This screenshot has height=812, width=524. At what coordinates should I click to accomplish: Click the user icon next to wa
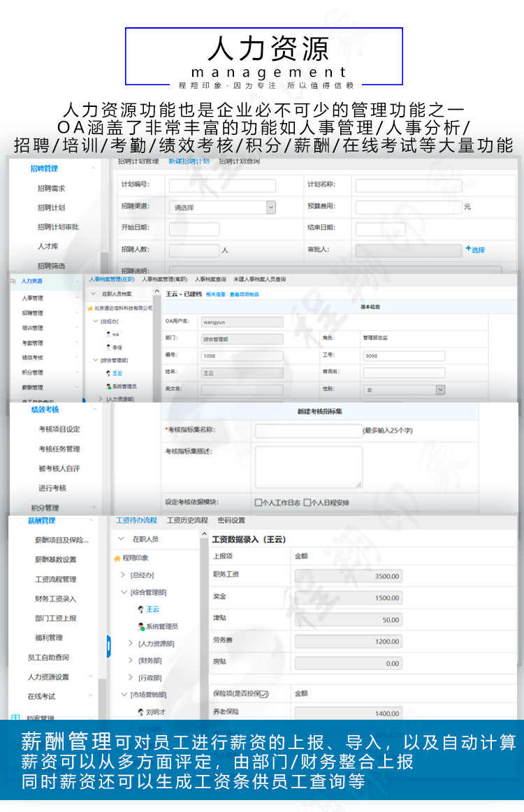pyautogui.click(x=108, y=335)
